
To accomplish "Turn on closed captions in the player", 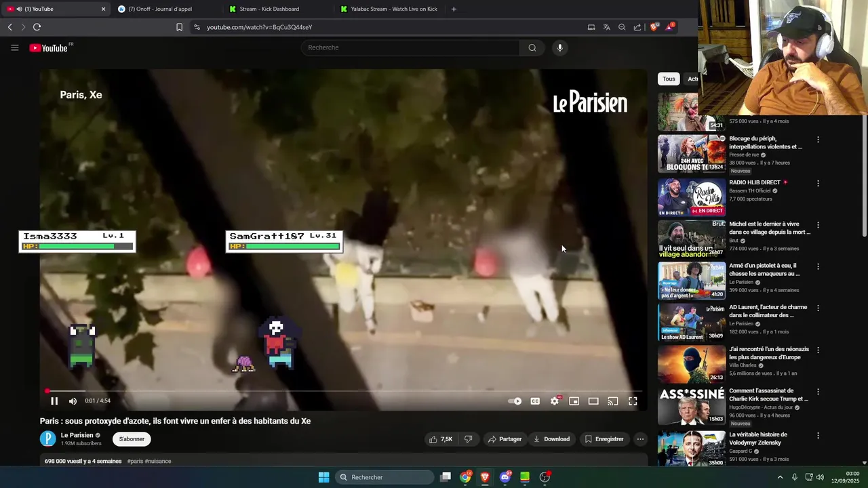I will (535, 401).
